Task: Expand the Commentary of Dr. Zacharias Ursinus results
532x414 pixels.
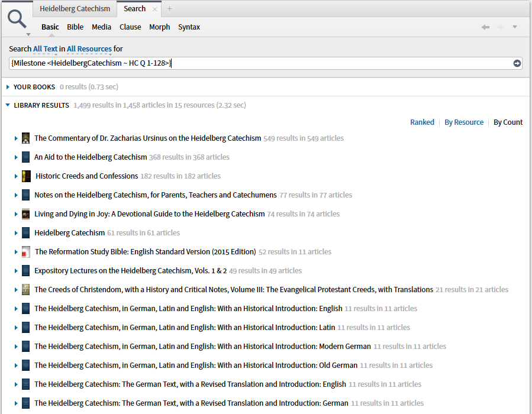Action: point(16,138)
